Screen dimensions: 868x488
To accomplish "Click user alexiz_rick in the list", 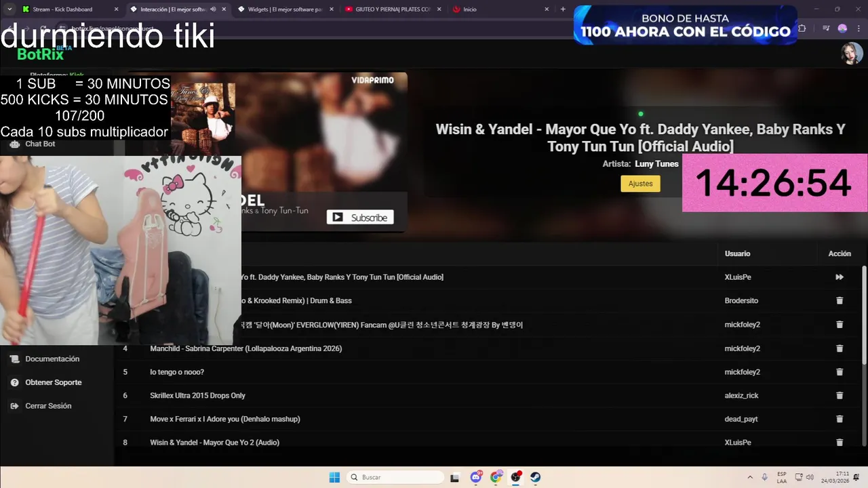I will tap(741, 395).
